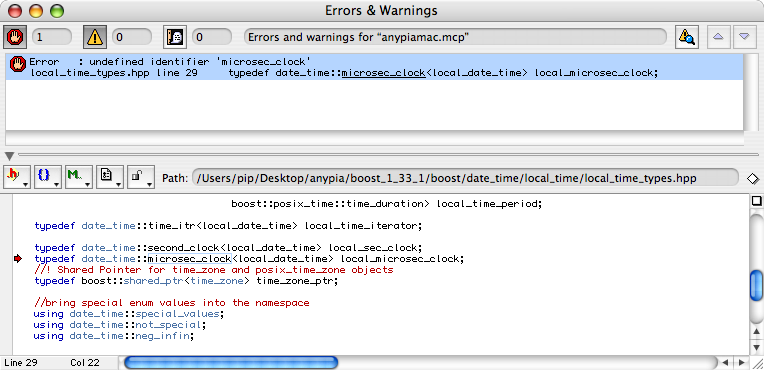Toggle the notes filter button

point(174,37)
